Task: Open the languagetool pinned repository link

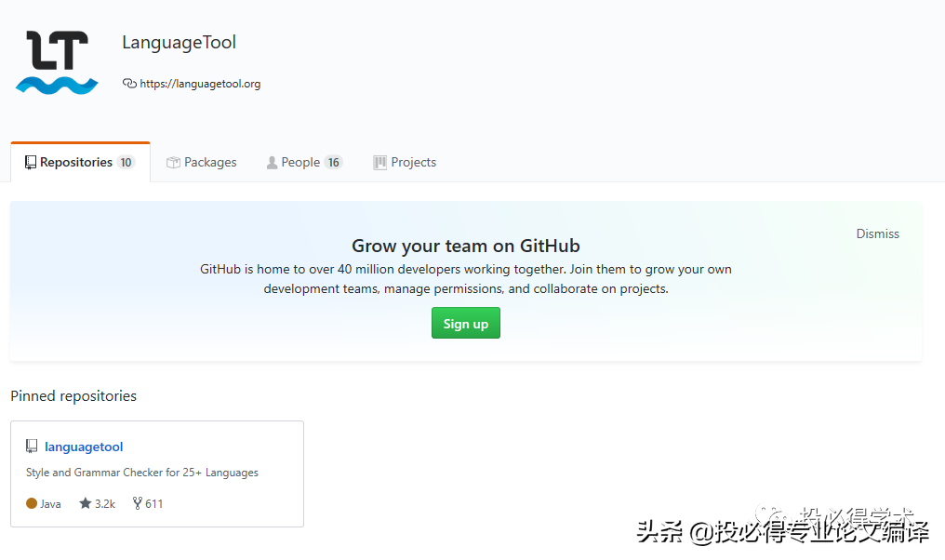Action: point(84,447)
